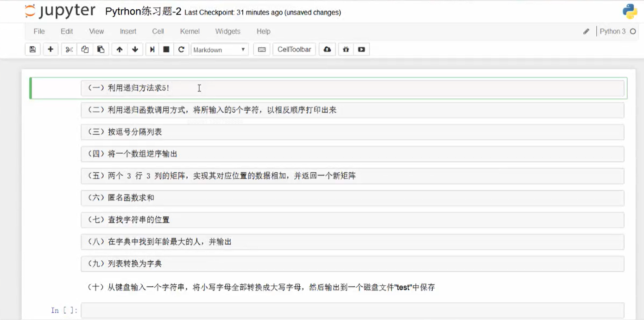Select cell (一)利用递归方法求5!
Viewport: 644px width, 320px height.
352,88
